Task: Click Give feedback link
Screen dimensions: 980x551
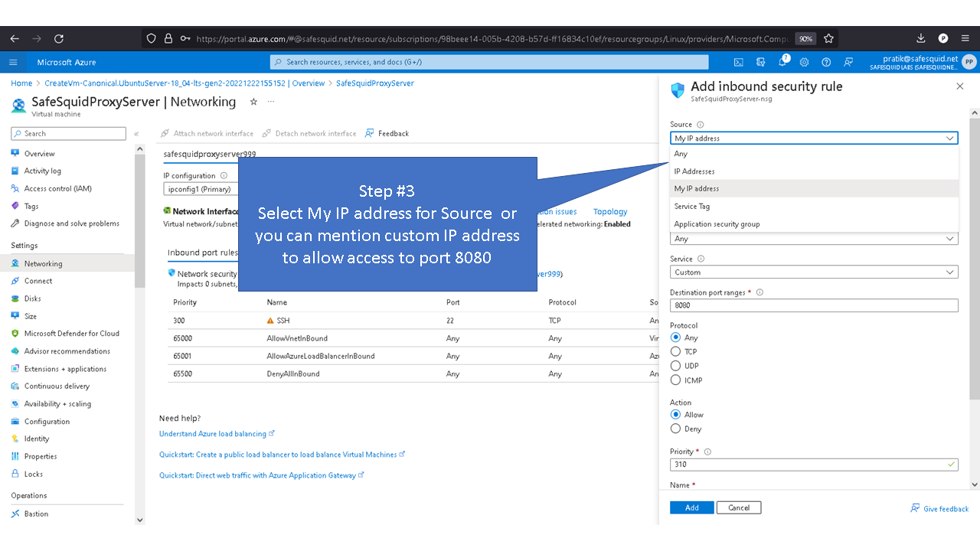Action: click(939, 509)
